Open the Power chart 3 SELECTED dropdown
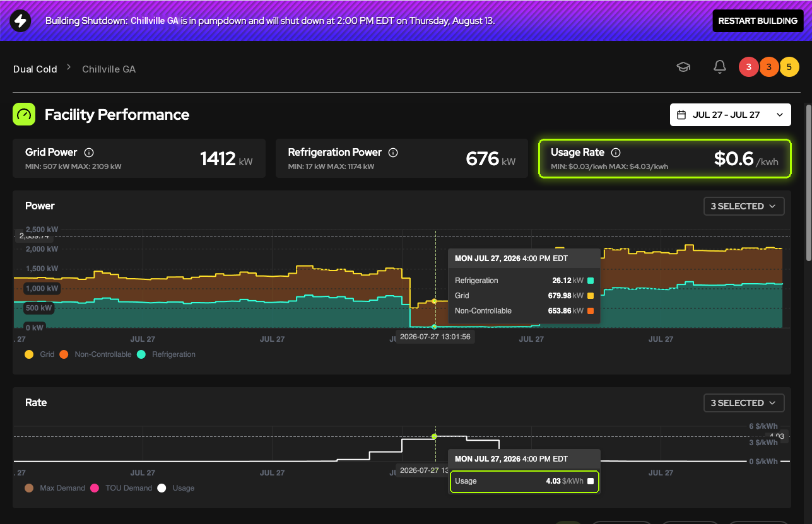812x524 pixels. [744, 206]
